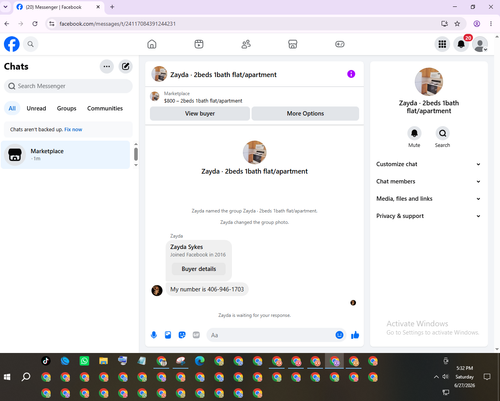Click the Fix now link
Screen dimensions: 500x401
pyautogui.click(x=73, y=129)
